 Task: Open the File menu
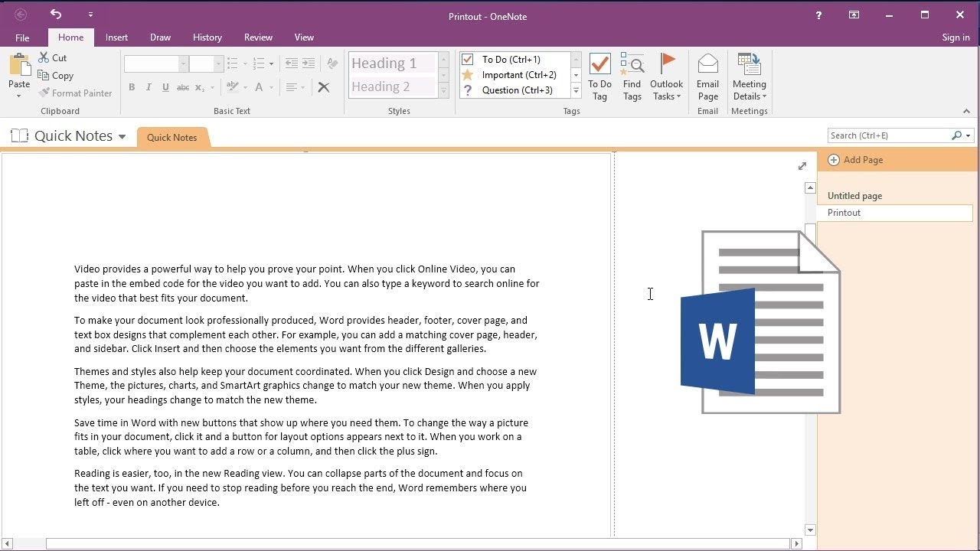(x=22, y=37)
